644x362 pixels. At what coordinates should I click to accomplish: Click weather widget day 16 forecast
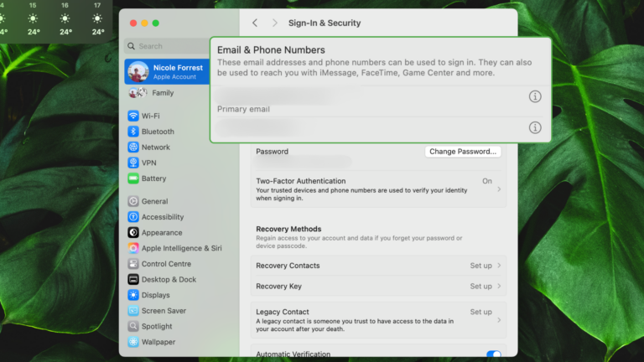click(x=65, y=19)
